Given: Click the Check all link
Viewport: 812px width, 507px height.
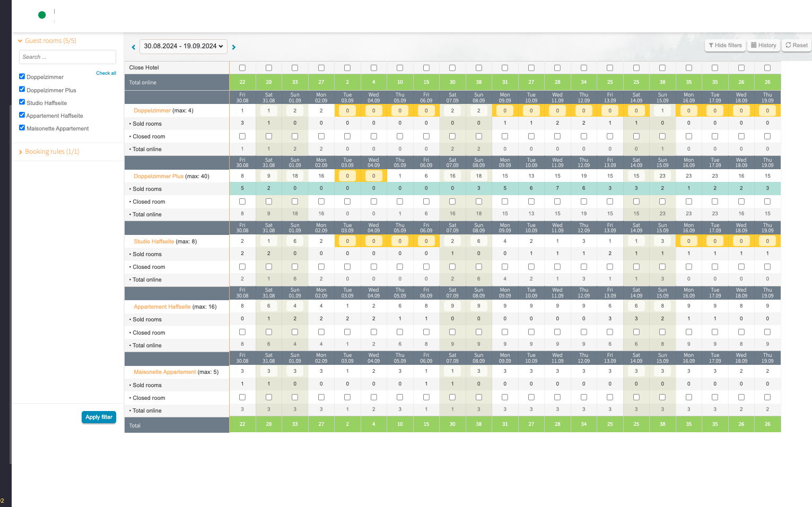Looking at the screenshot, I should tap(106, 73).
